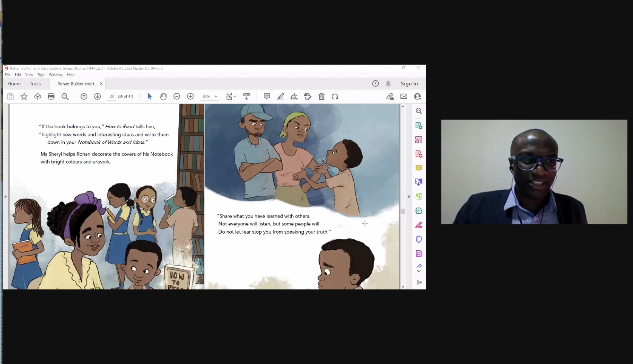The height and width of the screenshot is (364, 633).
Task: Click the speaker's webcam video tile
Action: click(534, 172)
